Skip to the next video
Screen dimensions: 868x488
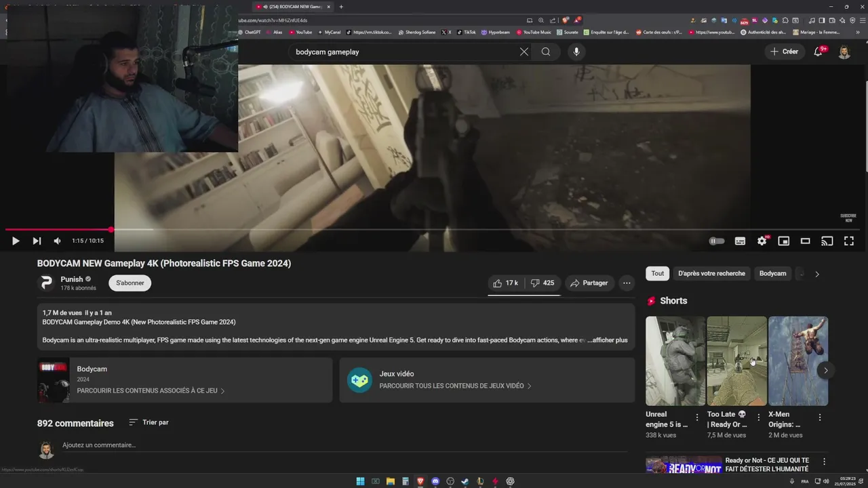tap(37, 241)
